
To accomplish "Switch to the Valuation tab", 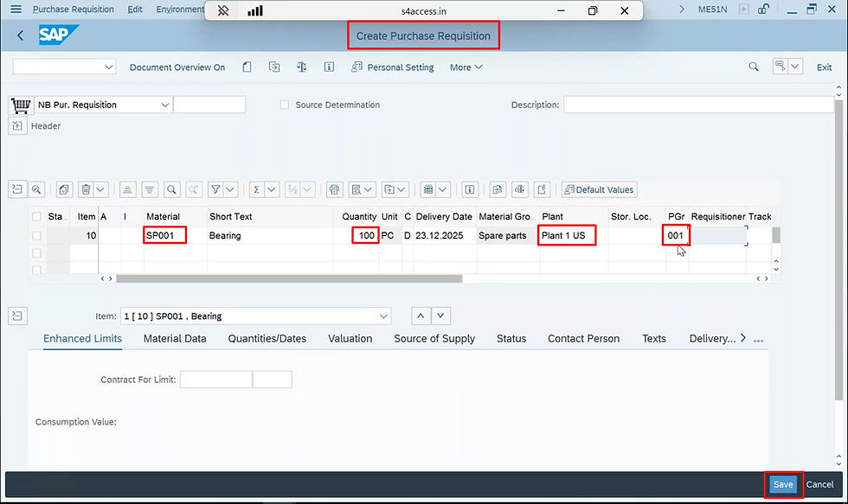I will 350,339.
